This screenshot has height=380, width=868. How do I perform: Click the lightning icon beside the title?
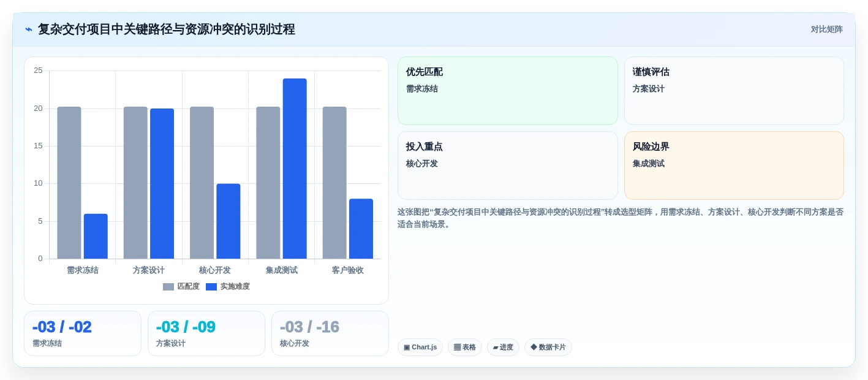pyautogui.click(x=29, y=29)
